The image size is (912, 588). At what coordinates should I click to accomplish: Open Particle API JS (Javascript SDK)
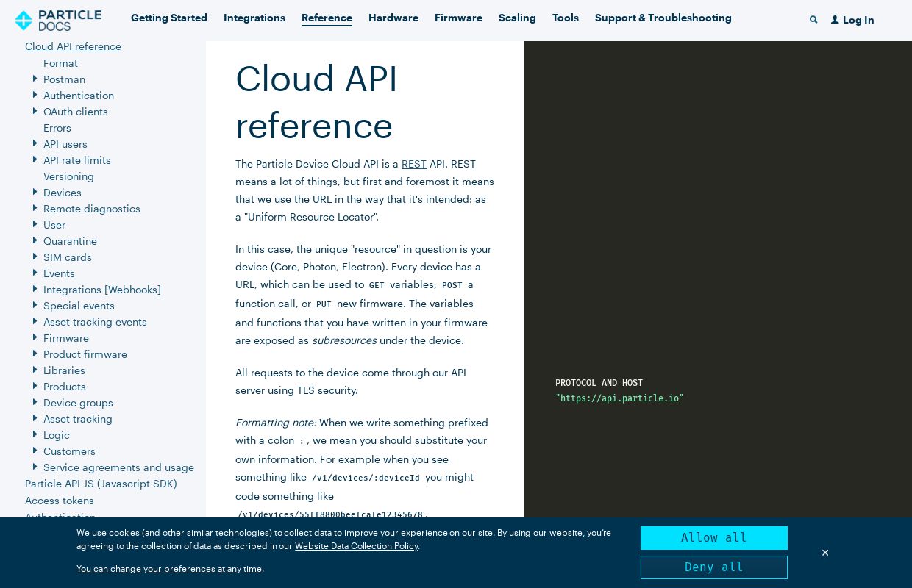coord(101,484)
